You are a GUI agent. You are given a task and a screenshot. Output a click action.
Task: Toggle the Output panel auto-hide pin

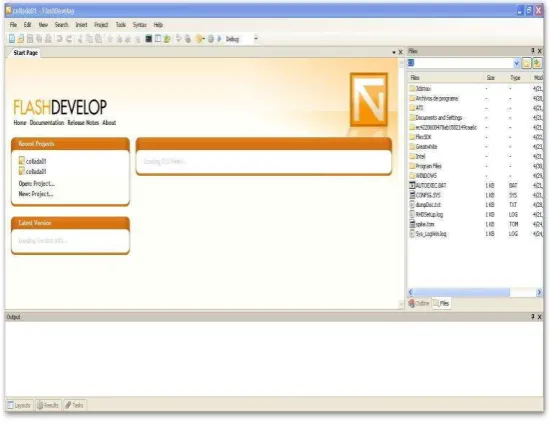pyautogui.click(x=533, y=317)
